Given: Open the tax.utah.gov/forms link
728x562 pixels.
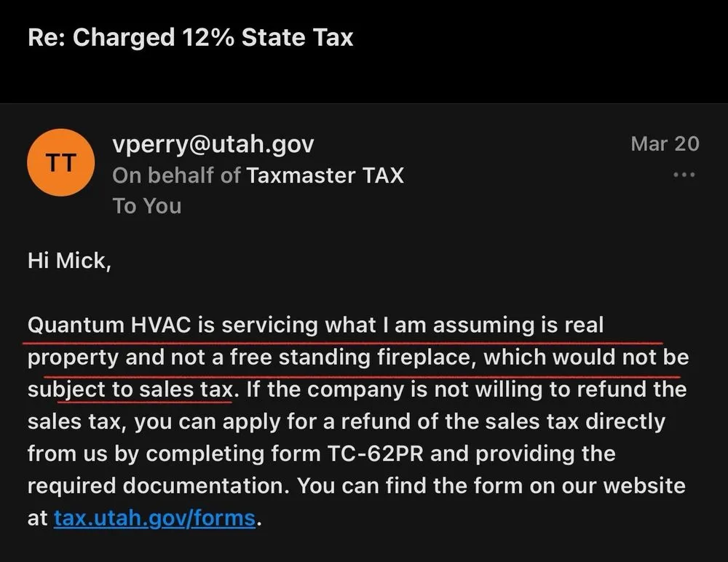Looking at the screenshot, I should (154, 518).
